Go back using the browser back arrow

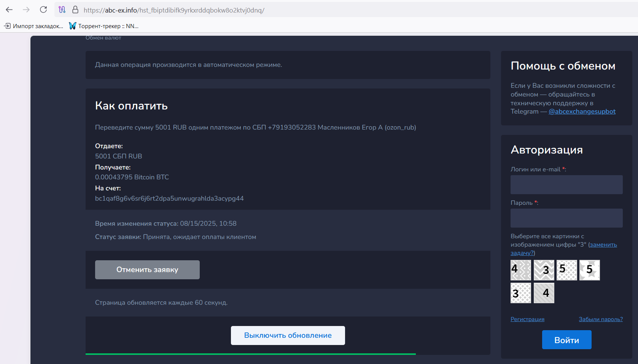pos(9,10)
